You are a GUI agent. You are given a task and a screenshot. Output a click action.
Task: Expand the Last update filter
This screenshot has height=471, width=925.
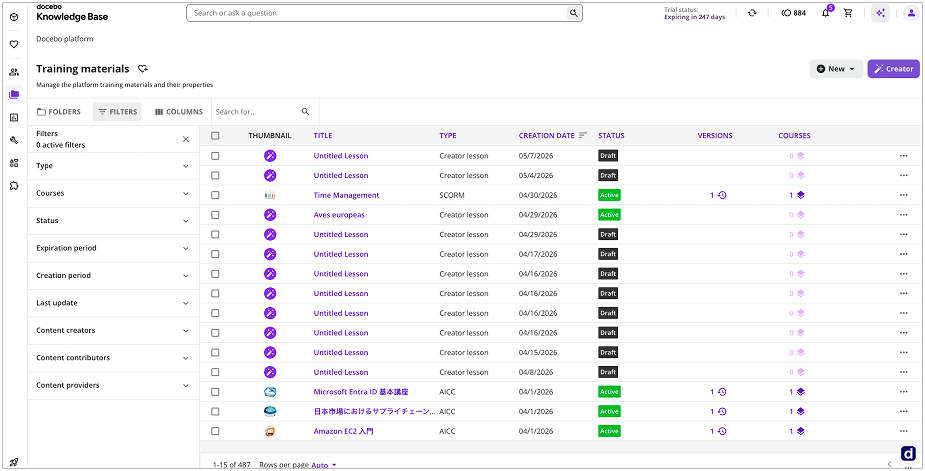click(113, 303)
